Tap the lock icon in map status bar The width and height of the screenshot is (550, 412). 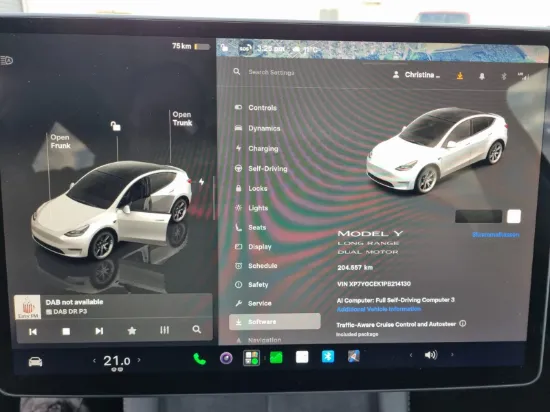(x=224, y=48)
